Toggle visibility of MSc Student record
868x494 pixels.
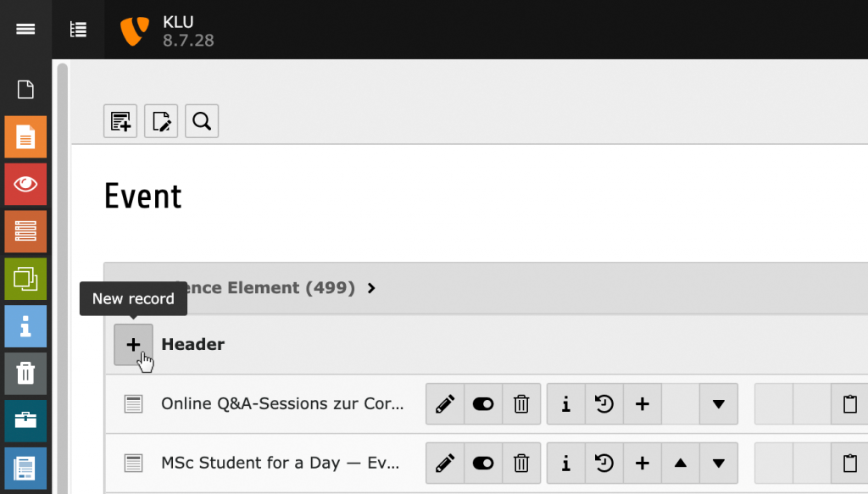(483, 463)
